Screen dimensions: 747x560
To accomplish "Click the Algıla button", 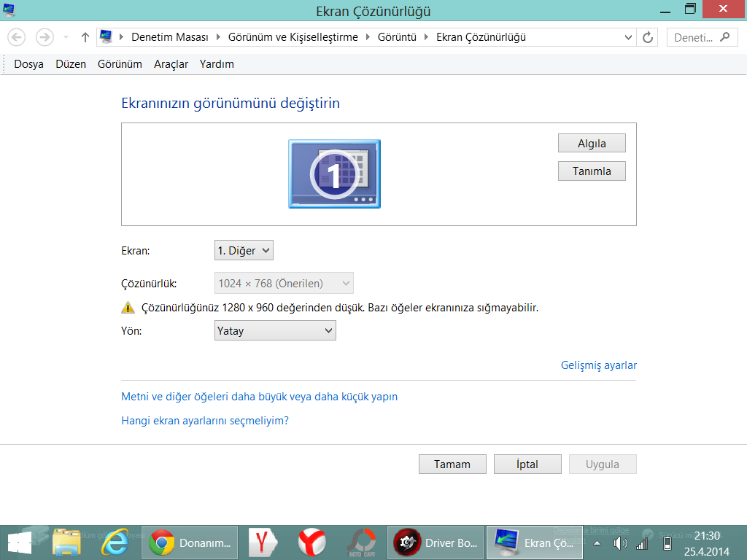I will point(592,144).
